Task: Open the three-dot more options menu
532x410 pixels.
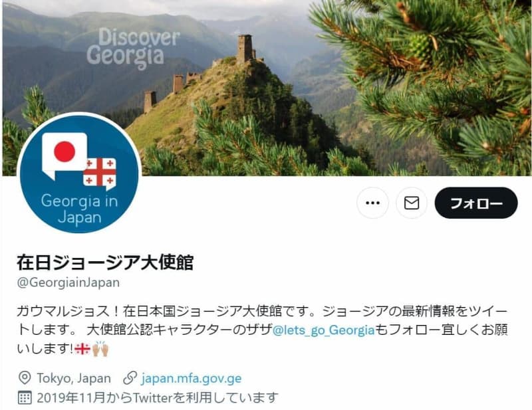Action: (372, 203)
